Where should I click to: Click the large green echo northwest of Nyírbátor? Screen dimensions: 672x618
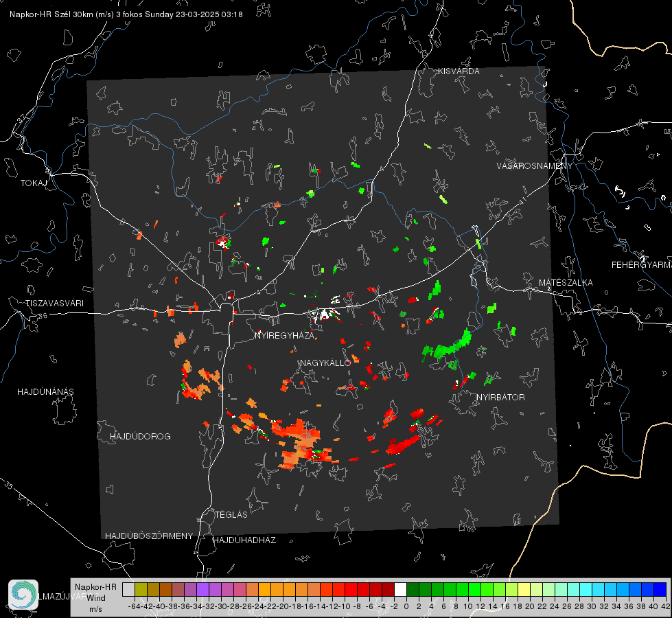[x=448, y=345]
